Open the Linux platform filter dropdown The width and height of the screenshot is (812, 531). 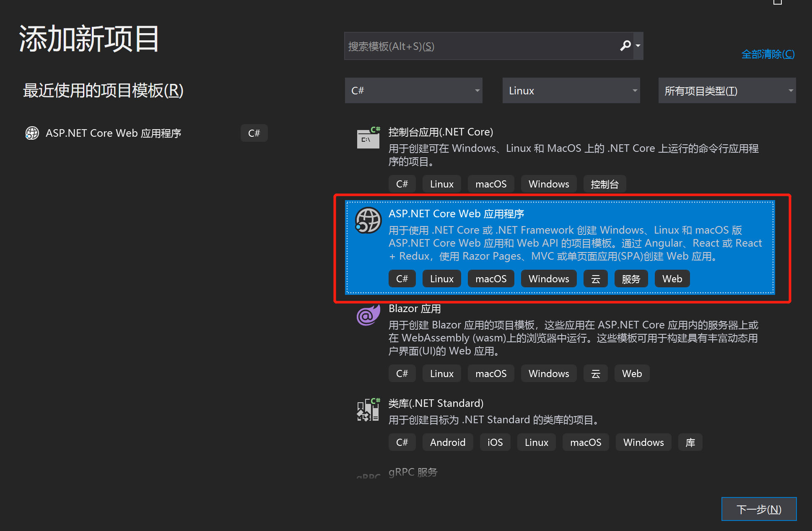click(571, 91)
